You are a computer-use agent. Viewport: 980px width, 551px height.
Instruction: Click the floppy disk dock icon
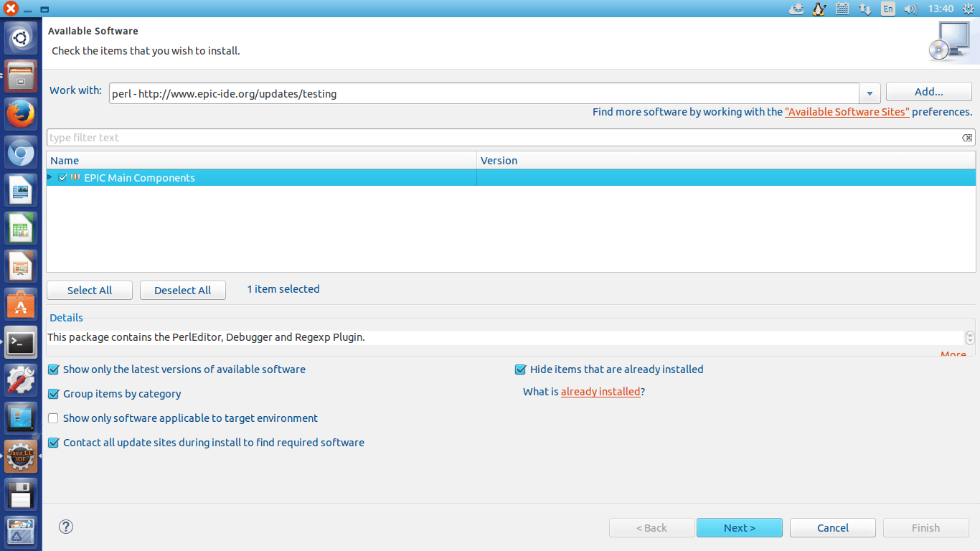[x=21, y=495]
